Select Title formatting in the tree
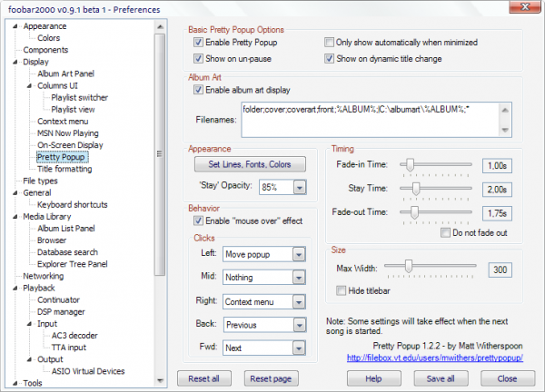 tap(64, 169)
